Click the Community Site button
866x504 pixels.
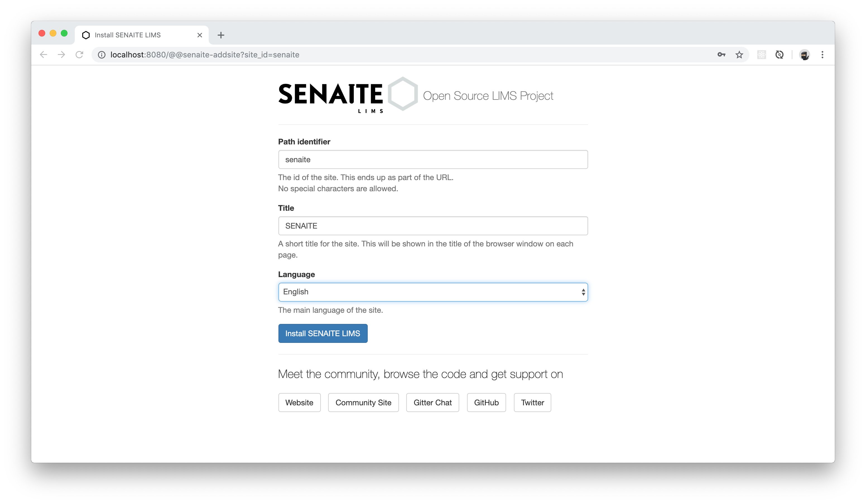pos(363,402)
